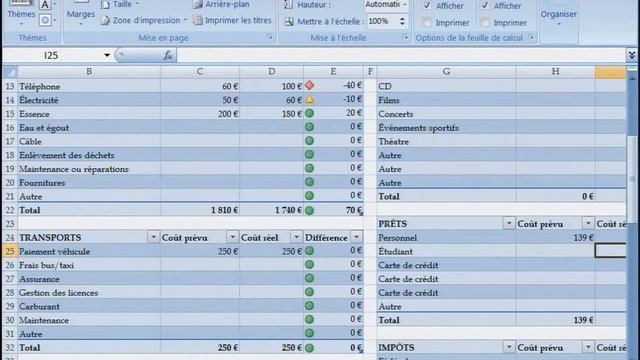Toggle the rightmost Imprimer checkbox
This screenshot has width=640, height=360.
[485, 22]
